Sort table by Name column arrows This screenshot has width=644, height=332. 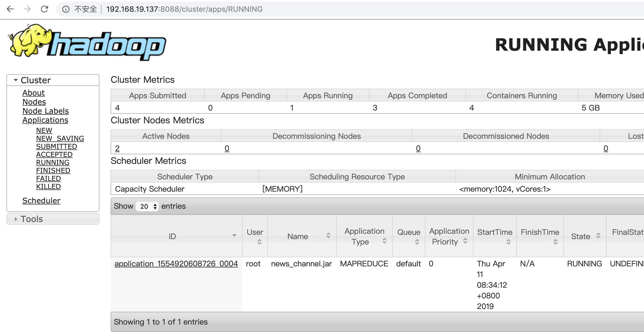[328, 236]
